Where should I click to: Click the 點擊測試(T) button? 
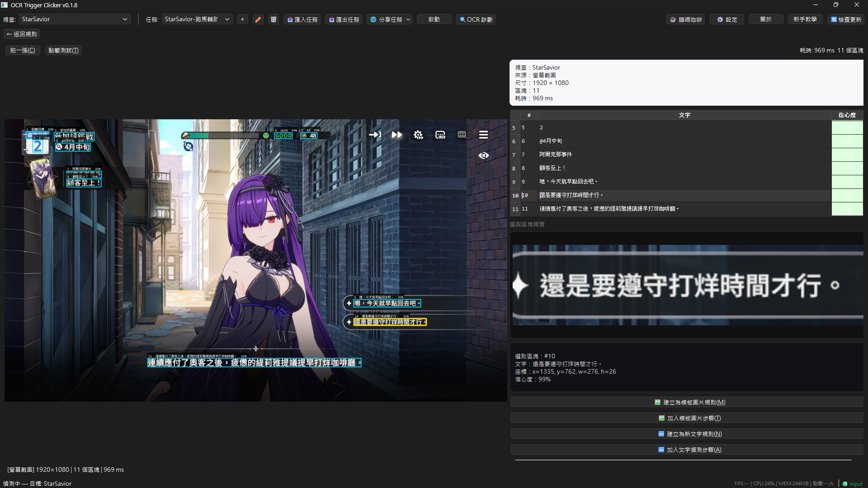(x=63, y=50)
